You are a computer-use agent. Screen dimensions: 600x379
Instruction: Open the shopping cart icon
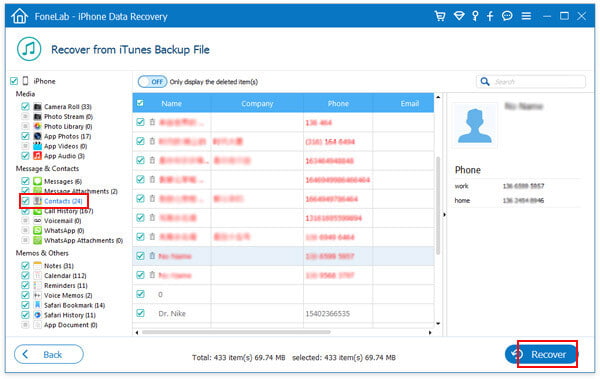point(440,16)
